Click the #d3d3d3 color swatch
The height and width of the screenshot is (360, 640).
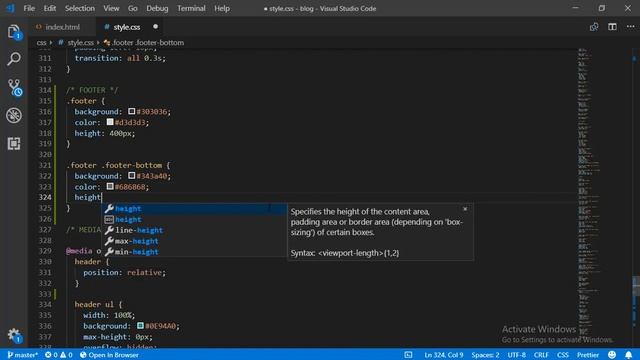[x=110, y=122]
